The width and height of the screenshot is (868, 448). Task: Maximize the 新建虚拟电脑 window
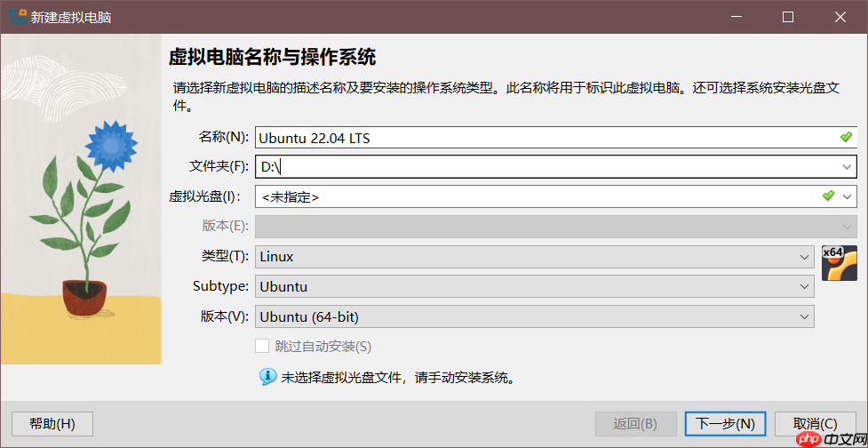point(788,17)
